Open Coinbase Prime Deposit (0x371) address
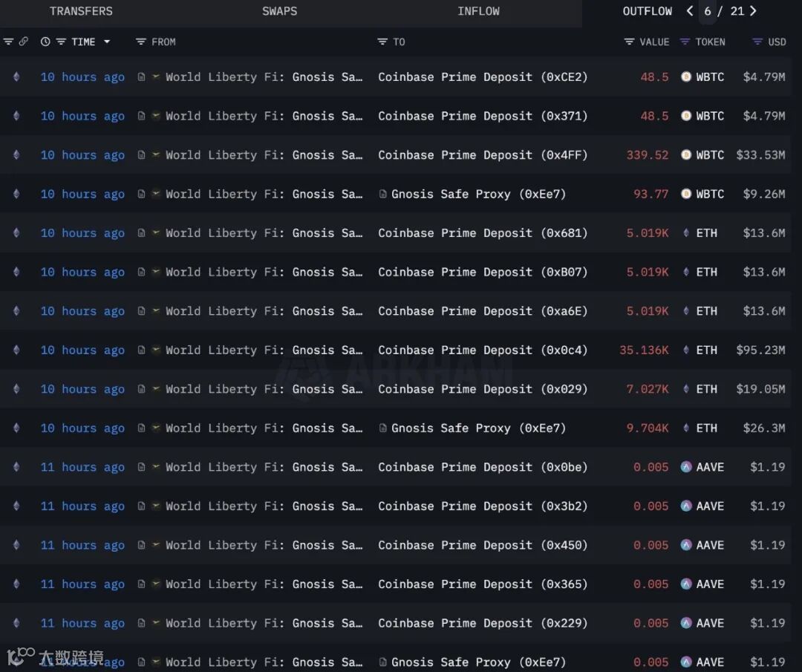This screenshot has height=672, width=802. pos(483,116)
